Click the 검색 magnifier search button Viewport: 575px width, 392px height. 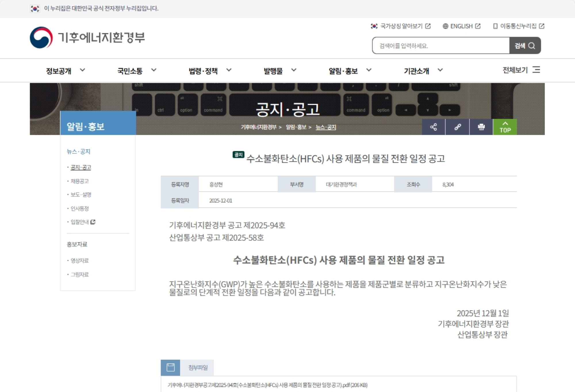click(x=525, y=46)
